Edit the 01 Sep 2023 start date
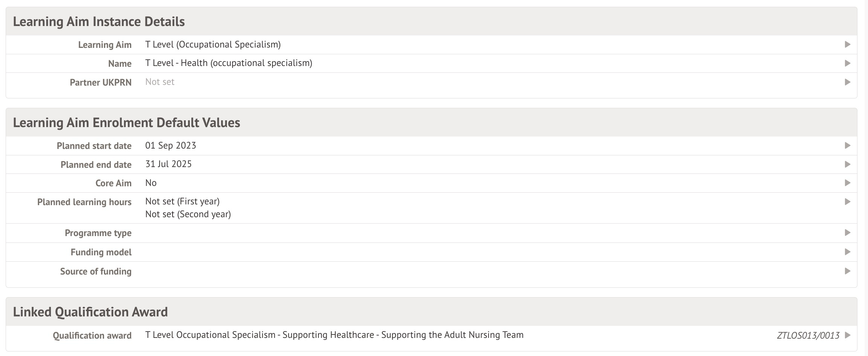This screenshot has width=868, height=356. click(x=171, y=146)
